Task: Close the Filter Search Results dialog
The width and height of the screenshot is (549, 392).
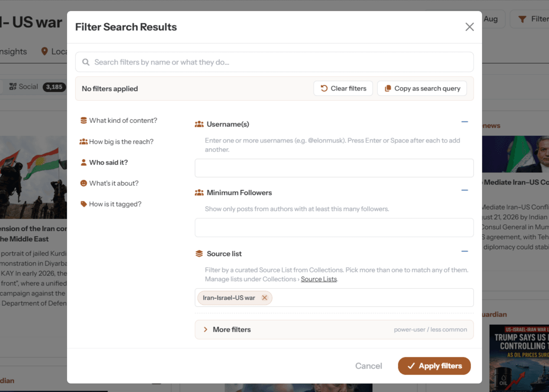Action: (469, 27)
